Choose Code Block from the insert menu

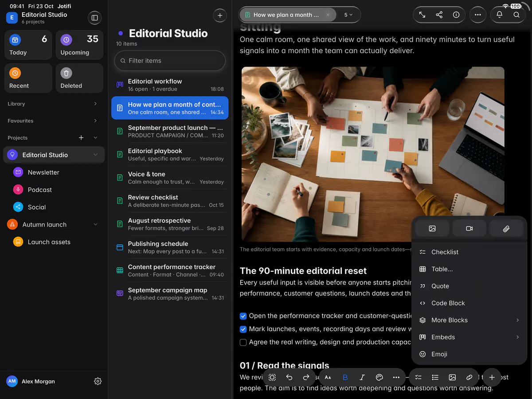coord(469,303)
